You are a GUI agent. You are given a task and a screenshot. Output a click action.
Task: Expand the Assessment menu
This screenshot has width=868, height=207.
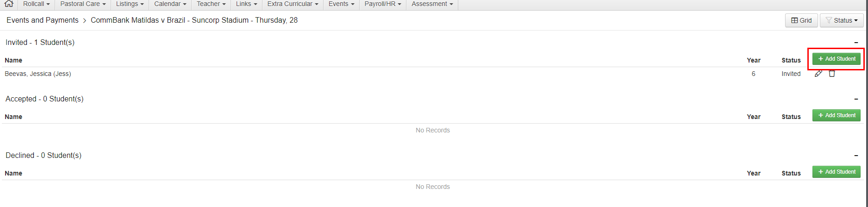tap(432, 4)
